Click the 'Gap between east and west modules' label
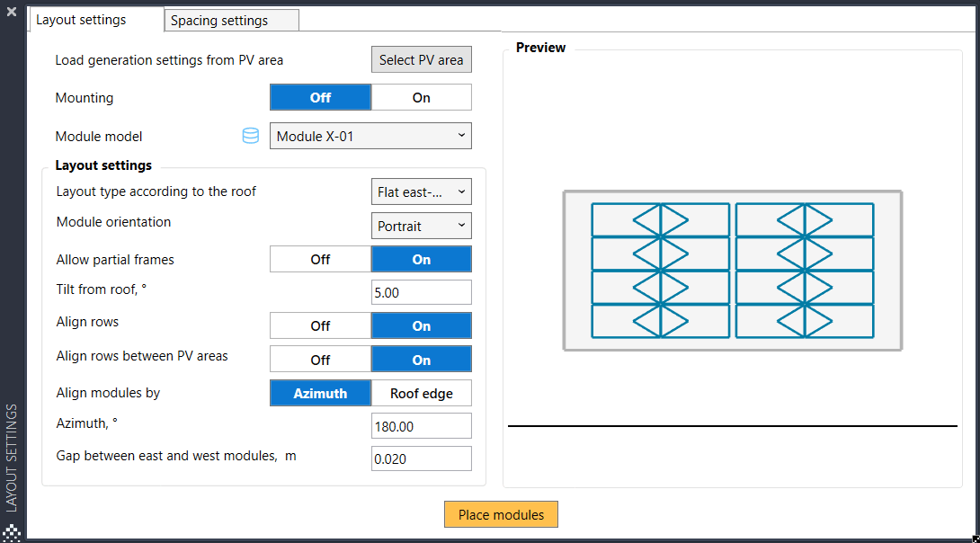This screenshot has width=980, height=543. (176, 456)
